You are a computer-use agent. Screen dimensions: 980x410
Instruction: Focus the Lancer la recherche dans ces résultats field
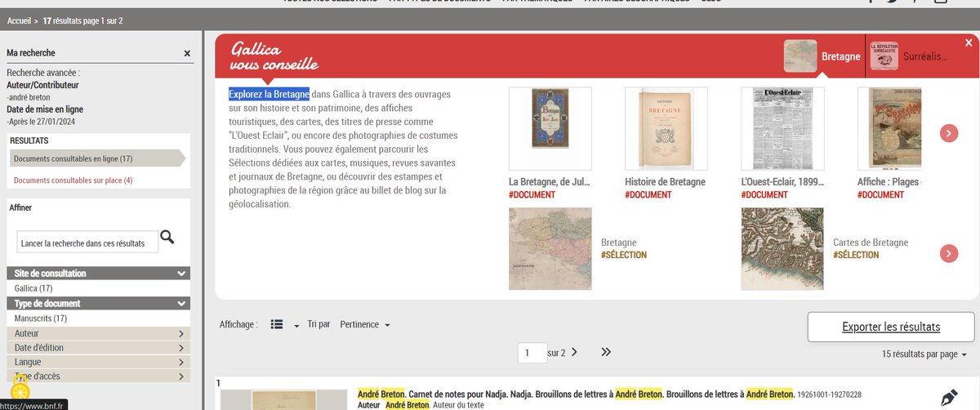pyautogui.click(x=88, y=243)
